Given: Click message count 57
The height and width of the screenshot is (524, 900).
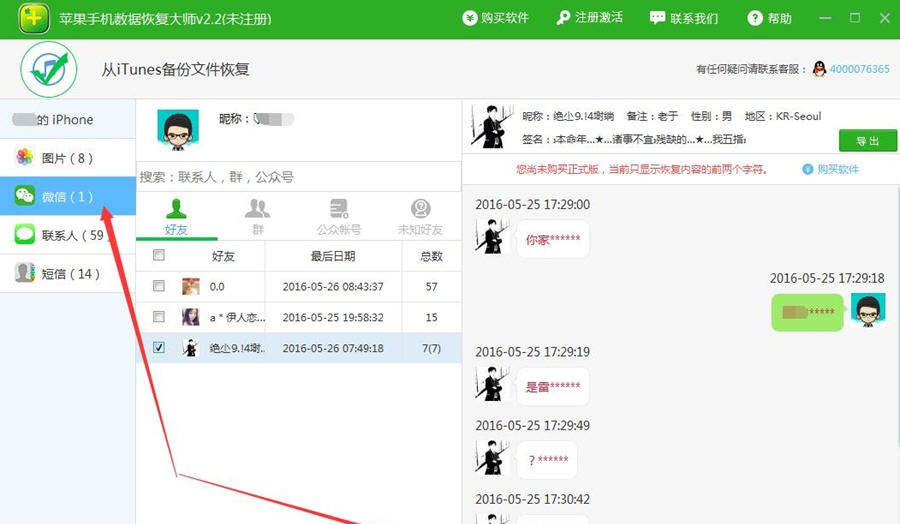Looking at the screenshot, I should [432, 286].
